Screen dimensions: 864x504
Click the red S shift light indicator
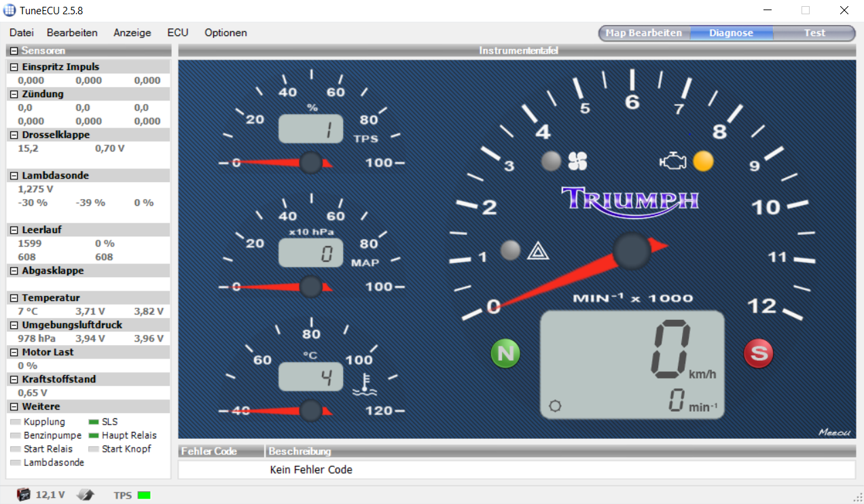tap(758, 353)
